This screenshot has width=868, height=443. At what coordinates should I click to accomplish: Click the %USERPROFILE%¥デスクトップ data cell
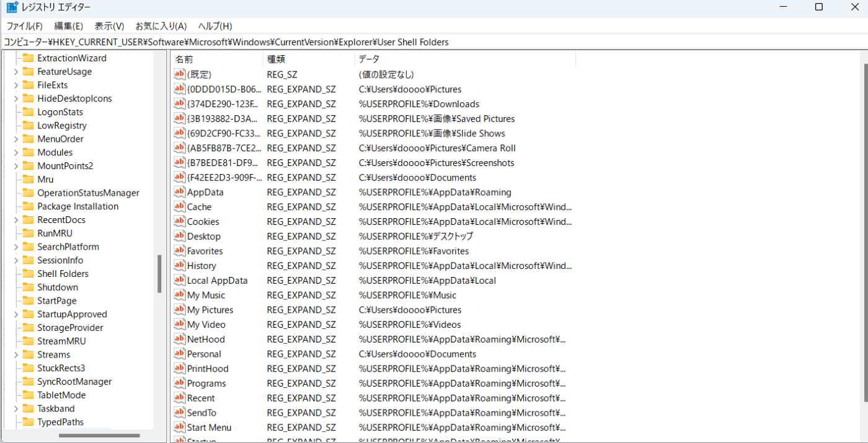(416, 236)
